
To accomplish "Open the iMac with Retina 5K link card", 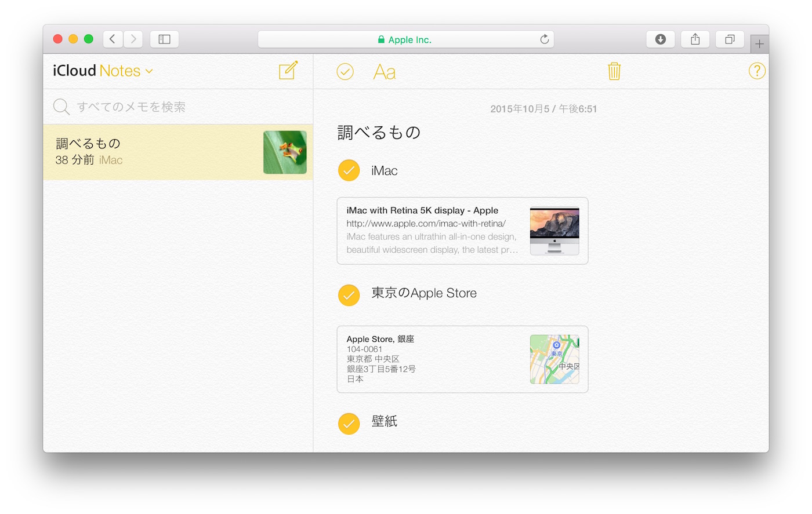I will 462,231.
